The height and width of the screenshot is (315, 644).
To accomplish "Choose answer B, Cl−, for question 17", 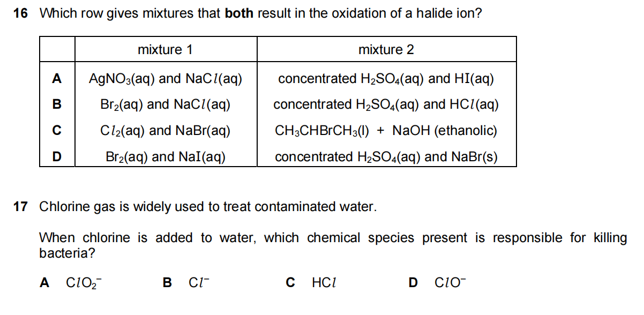I will [196, 282].
